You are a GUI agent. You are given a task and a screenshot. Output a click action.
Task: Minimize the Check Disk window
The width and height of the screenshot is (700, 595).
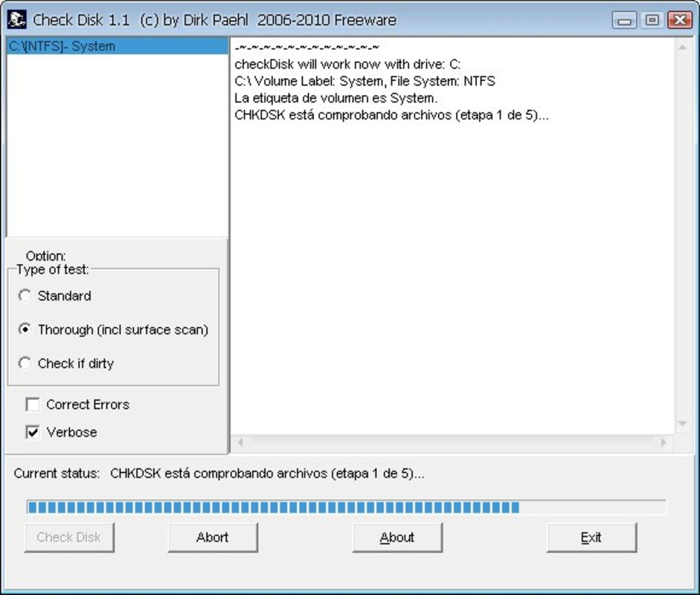point(624,20)
